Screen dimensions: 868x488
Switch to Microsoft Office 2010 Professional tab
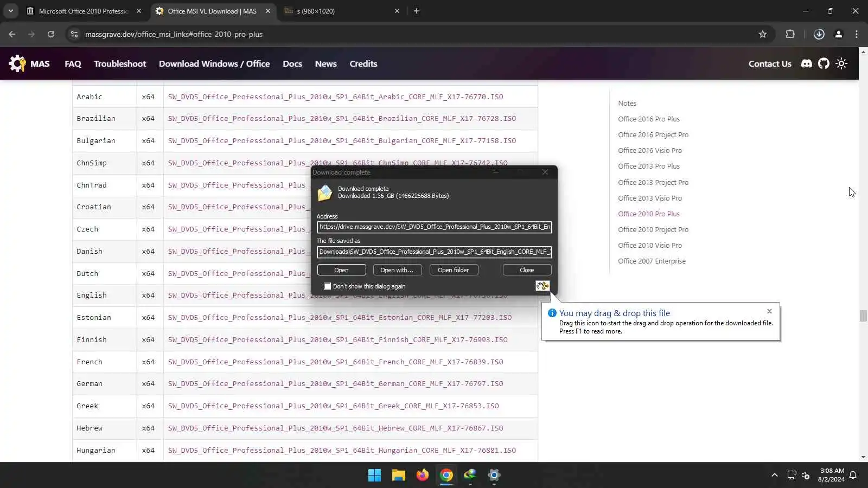pos(84,11)
